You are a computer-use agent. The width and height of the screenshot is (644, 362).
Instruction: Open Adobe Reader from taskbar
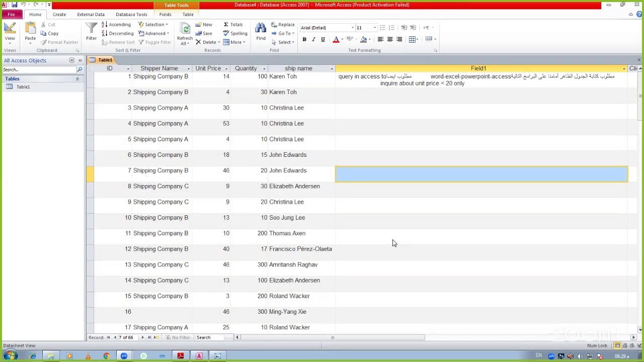coord(181,356)
